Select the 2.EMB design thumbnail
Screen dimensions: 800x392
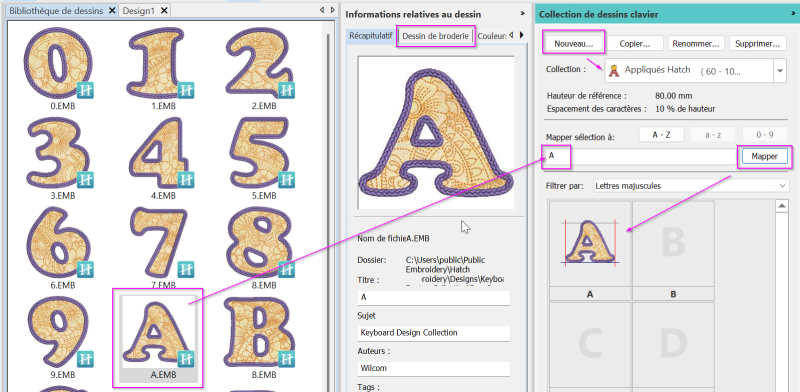pyautogui.click(x=260, y=63)
